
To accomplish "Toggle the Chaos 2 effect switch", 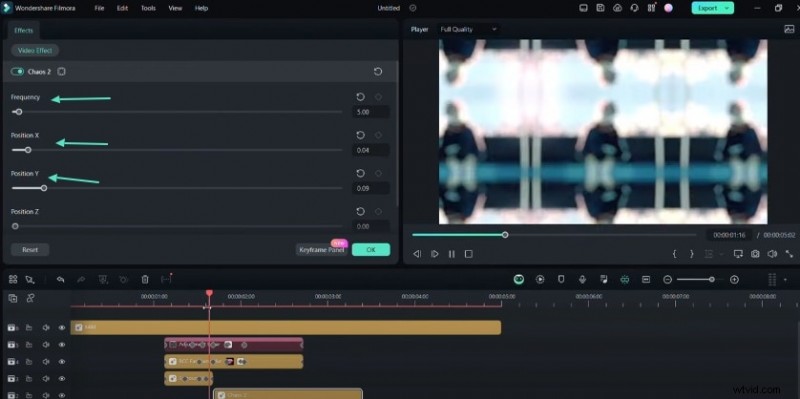I will point(17,71).
